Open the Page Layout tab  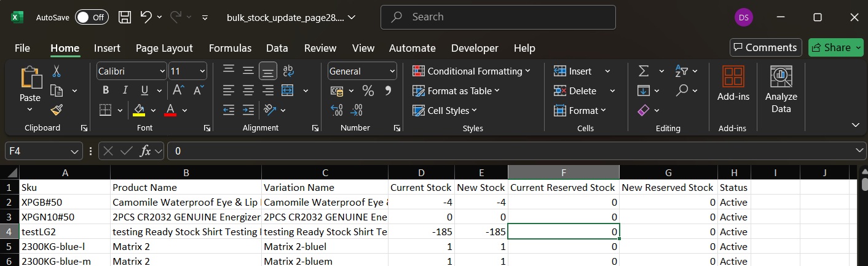(x=164, y=48)
